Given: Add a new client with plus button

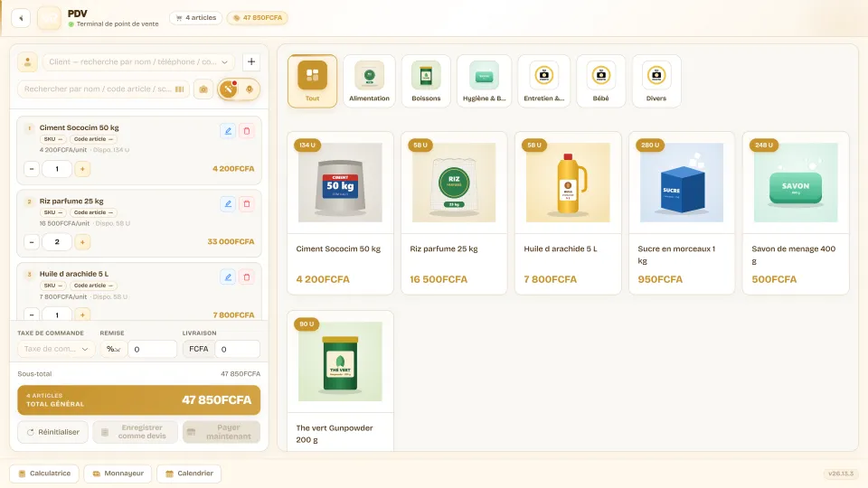Looking at the screenshot, I should click(251, 62).
